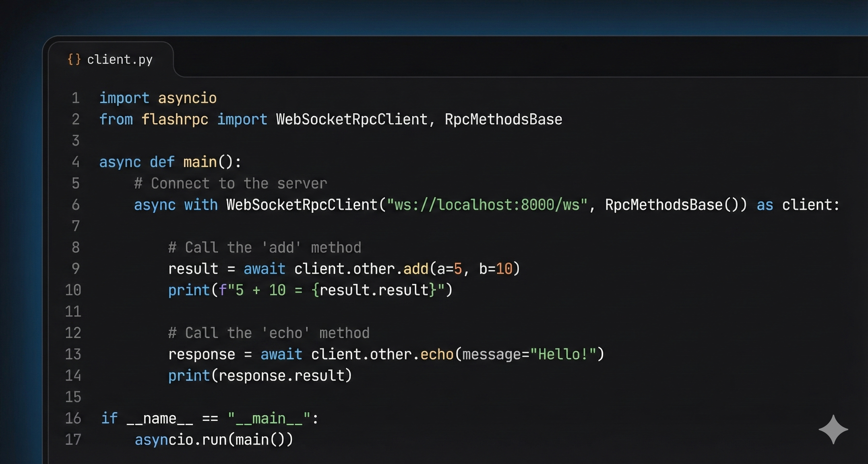Click asyncio.run(main()) on the last line
The height and width of the screenshot is (464, 868).
[214, 439]
